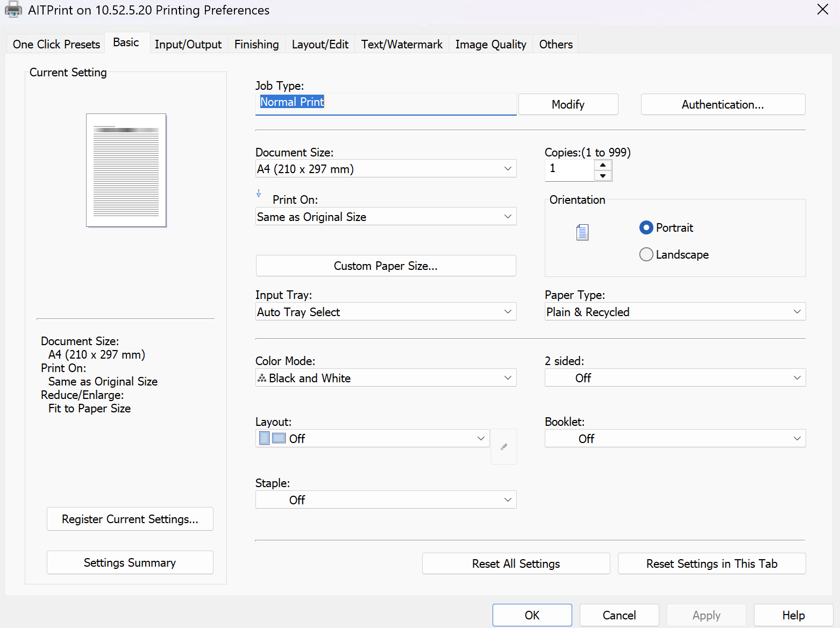Open the Paper Type dropdown
Image resolution: width=840 pixels, height=628 pixels.
coord(675,312)
